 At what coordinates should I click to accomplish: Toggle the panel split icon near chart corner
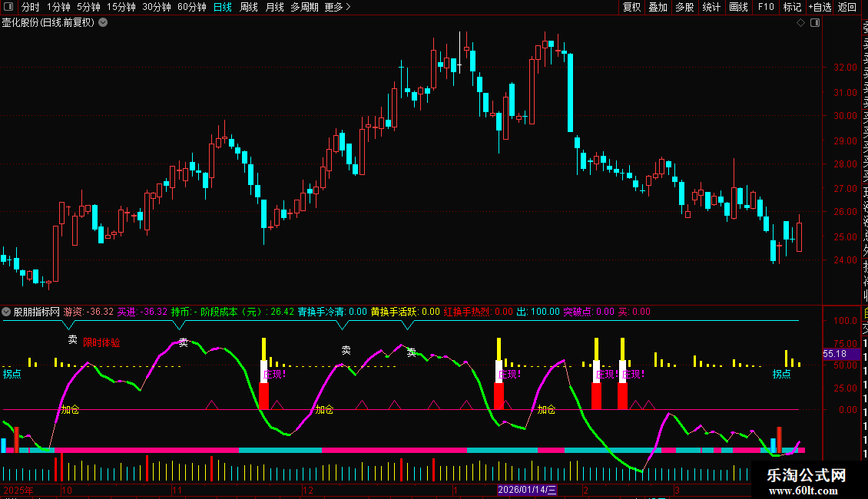point(815,23)
